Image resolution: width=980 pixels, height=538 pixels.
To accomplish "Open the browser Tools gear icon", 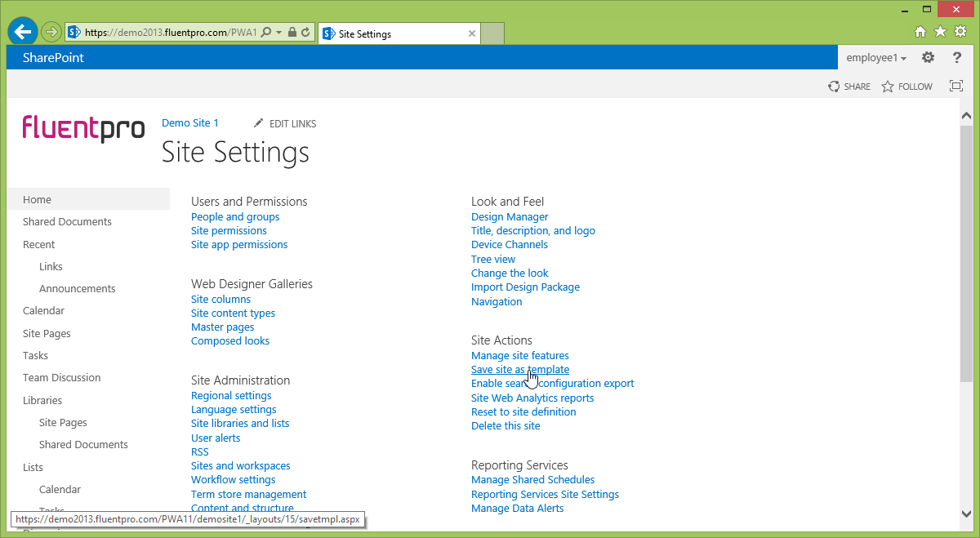I will 960,32.
